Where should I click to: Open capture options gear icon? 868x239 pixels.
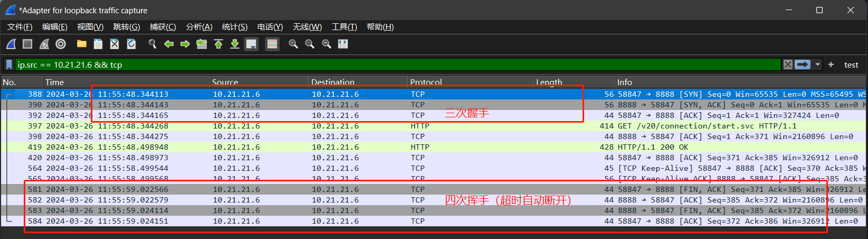point(61,44)
